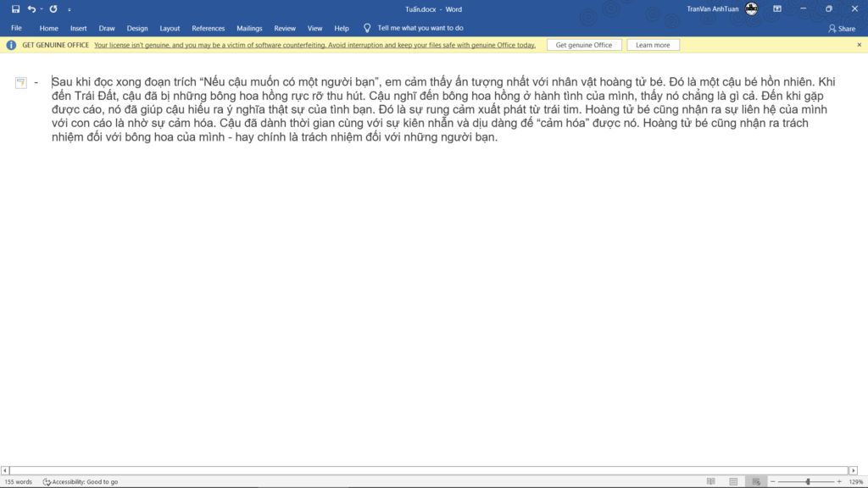Click the word "hoàng tử bé" in first line
The height and width of the screenshot is (488, 868).
pos(631,82)
